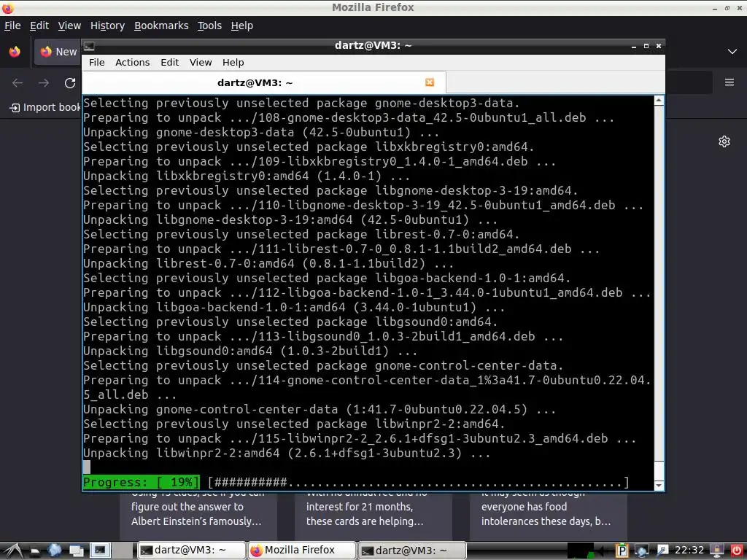Open the clipboard manager P tray icon
This screenshot has width=747, height=560.
622,551
